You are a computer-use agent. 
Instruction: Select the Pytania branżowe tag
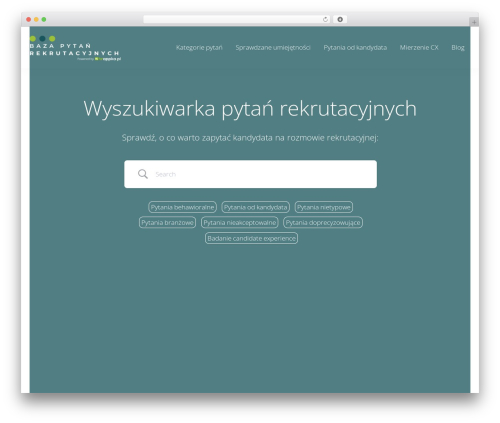click(167, 222)
